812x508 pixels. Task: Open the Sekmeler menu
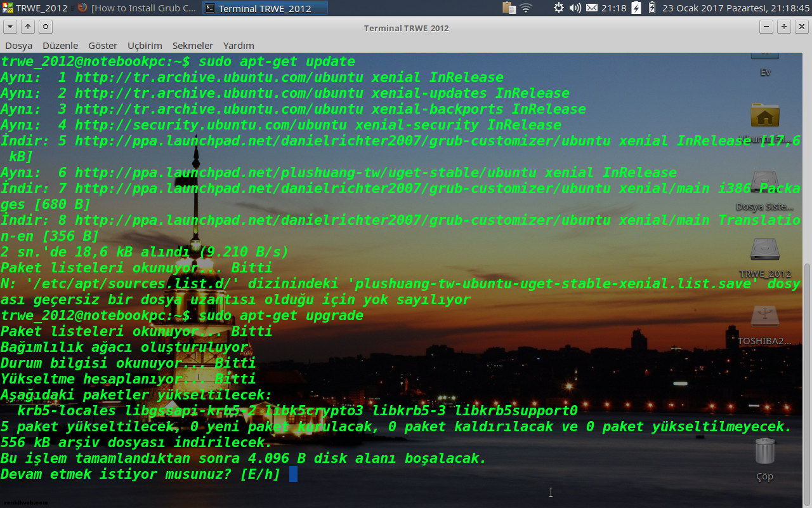(x=193, y=46)
